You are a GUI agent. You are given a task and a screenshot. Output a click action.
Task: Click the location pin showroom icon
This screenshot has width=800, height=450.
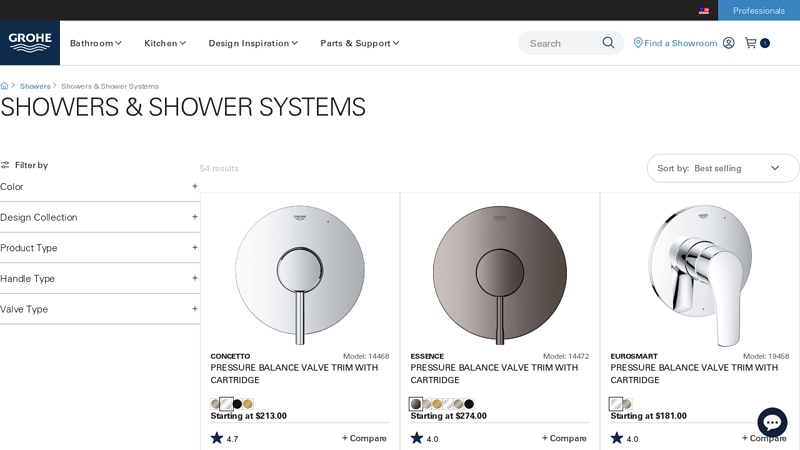click(x=638, y=43)
